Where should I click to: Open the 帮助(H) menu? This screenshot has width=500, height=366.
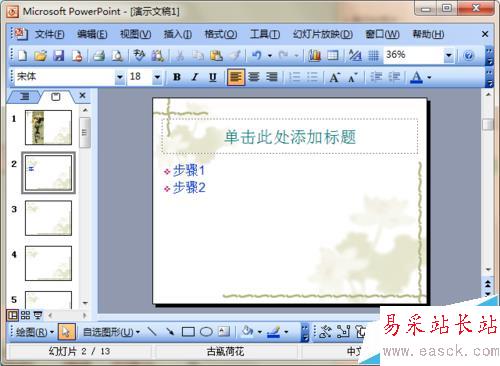coord(428,34)
